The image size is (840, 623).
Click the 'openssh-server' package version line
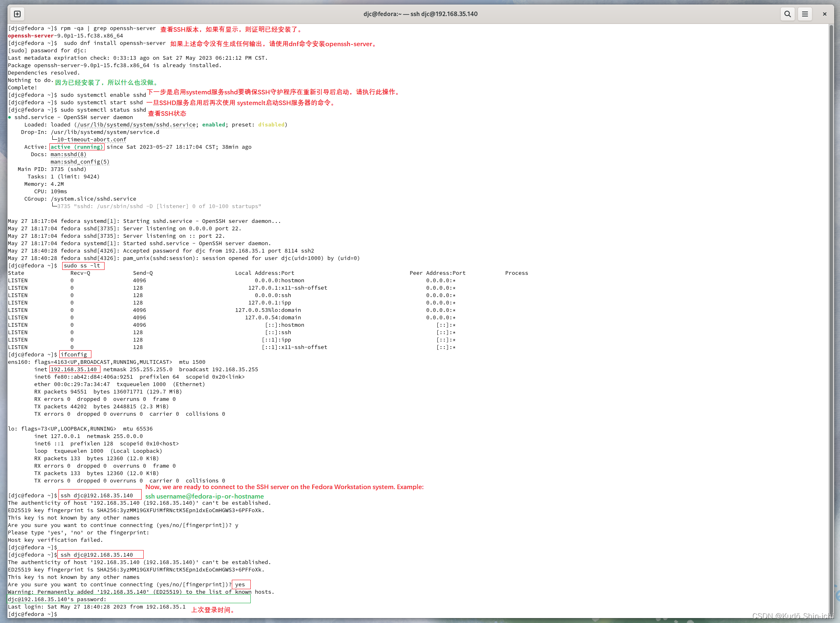[x=65, y=36]
